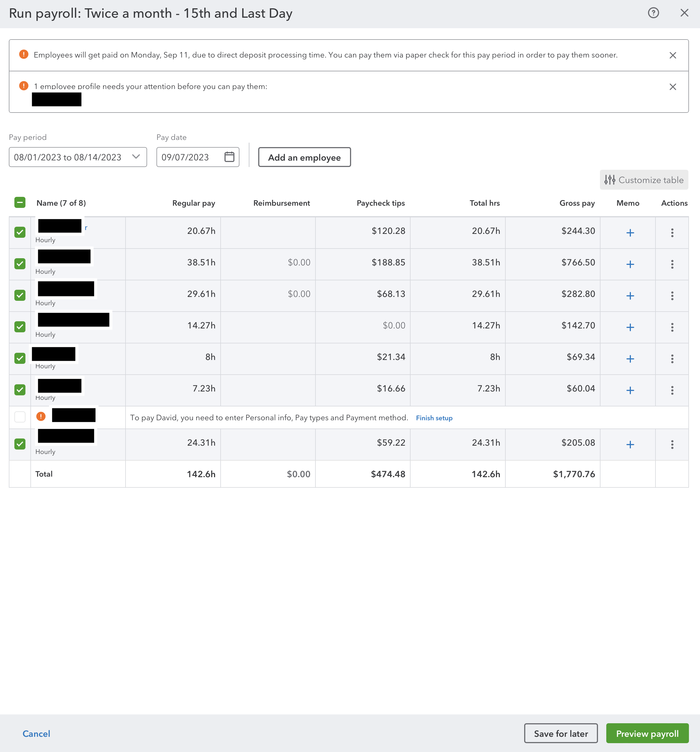700x752 pixels.
Task: Toggle the select-all employees header checkbox
Action: click(20, 203)
